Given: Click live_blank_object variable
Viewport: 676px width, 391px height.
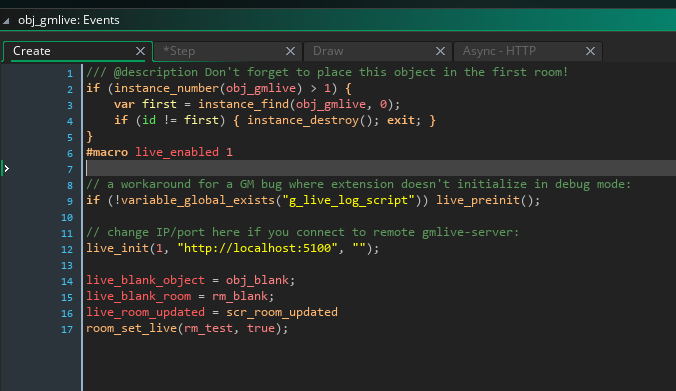Looking at the screenshot, I should click(145, 280).
